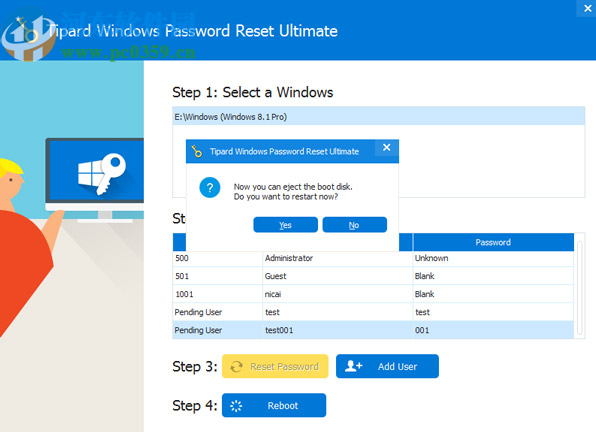
Task: Select E:\Windows (Windows 8.1 Pro) entry
Action: click(379, 117)
